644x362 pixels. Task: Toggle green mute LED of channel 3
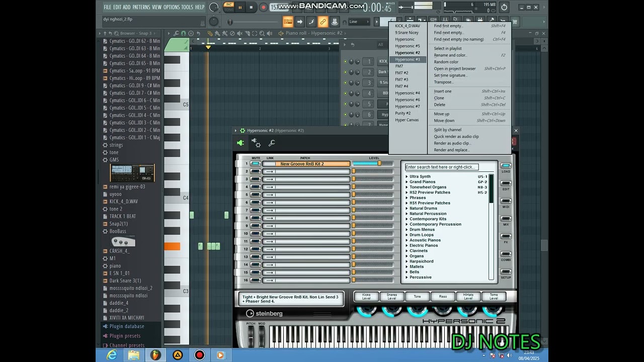(345, 83)
